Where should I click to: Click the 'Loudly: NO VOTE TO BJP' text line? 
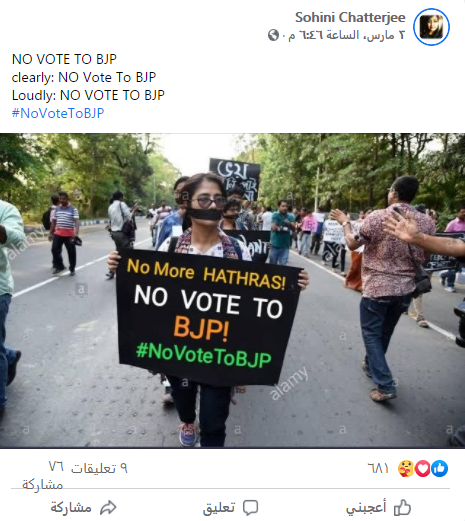coord(88,95)
